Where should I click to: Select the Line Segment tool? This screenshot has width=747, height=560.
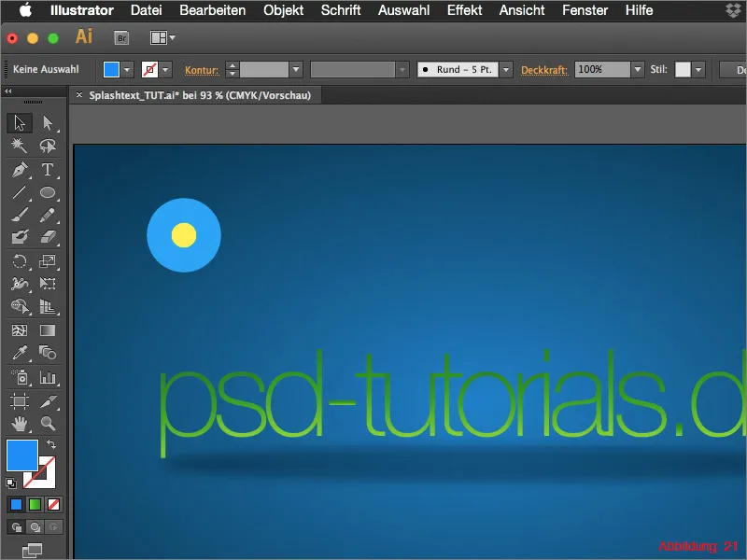[20, 192]
